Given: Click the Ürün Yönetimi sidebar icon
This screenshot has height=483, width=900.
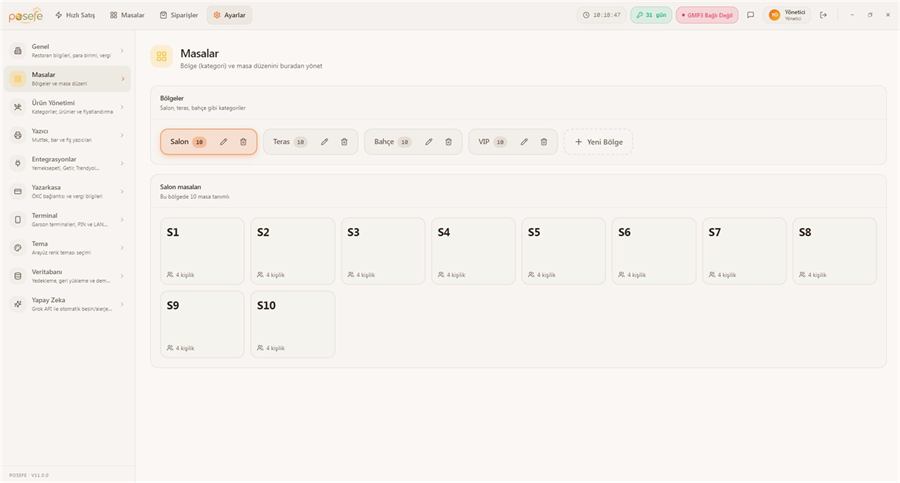Looking at the screenshot, I should (x=18, y=107).
